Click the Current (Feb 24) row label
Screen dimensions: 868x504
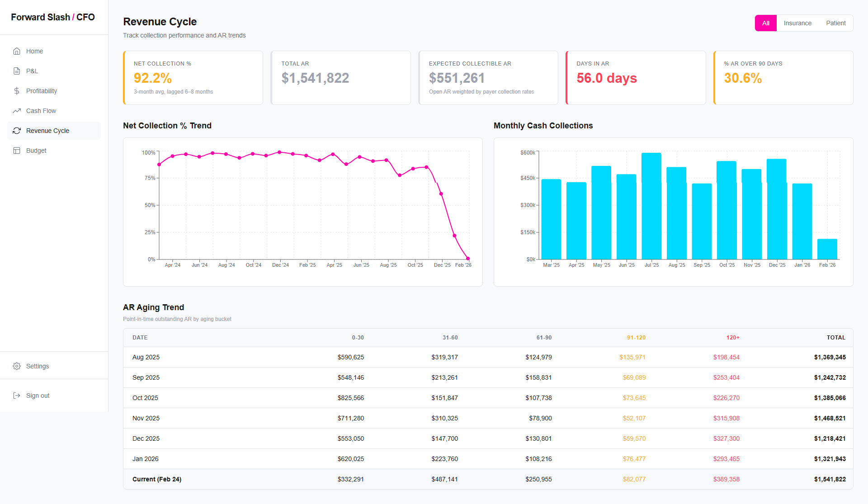coord(157,479)
